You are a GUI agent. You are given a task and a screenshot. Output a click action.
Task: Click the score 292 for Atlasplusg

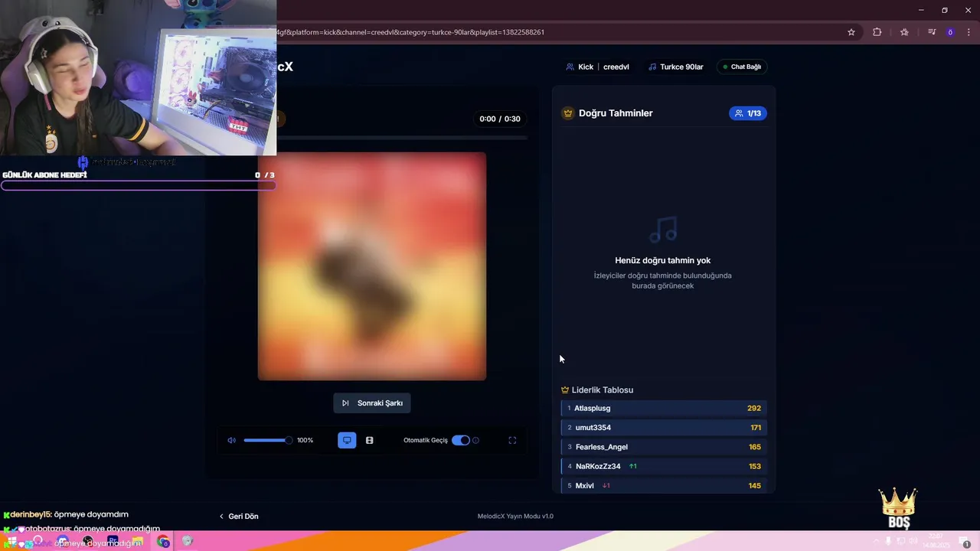click(754, 408)
